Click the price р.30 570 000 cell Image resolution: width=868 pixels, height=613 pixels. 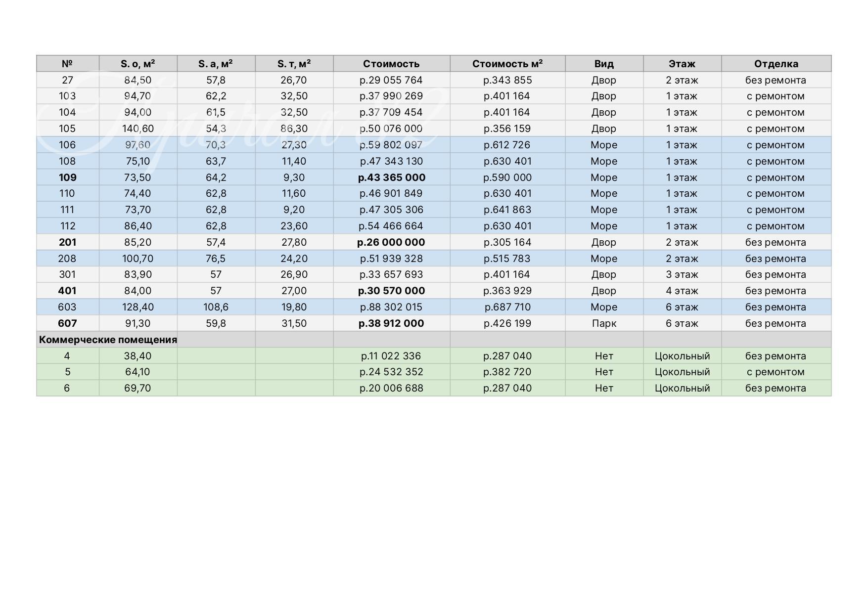click(391, 291)
